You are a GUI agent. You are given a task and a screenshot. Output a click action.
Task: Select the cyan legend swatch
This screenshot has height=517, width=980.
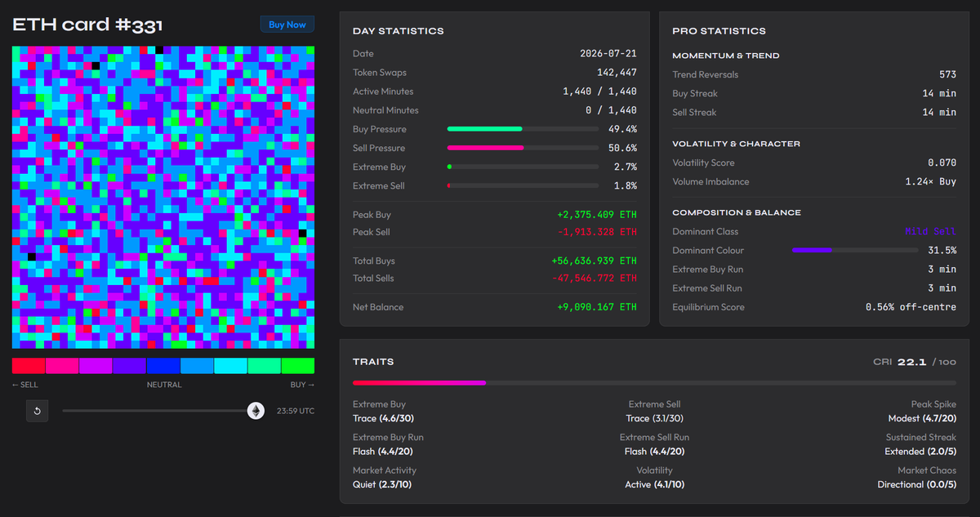230,366
